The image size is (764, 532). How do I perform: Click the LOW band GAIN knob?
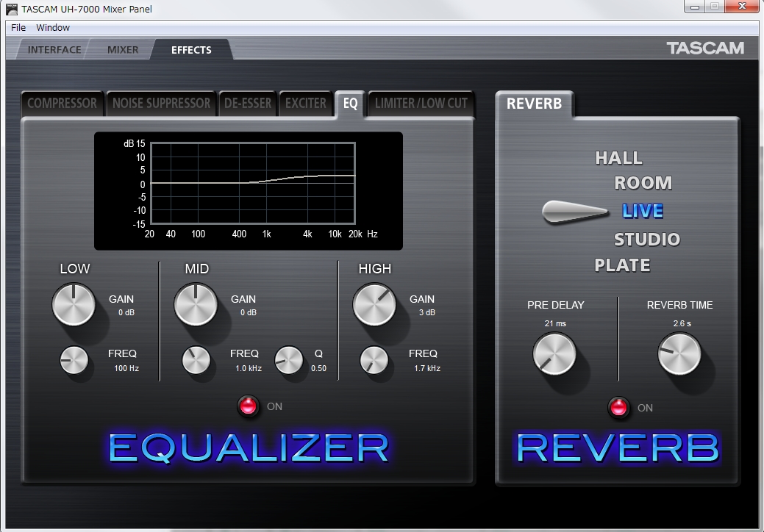pos(74,304)
